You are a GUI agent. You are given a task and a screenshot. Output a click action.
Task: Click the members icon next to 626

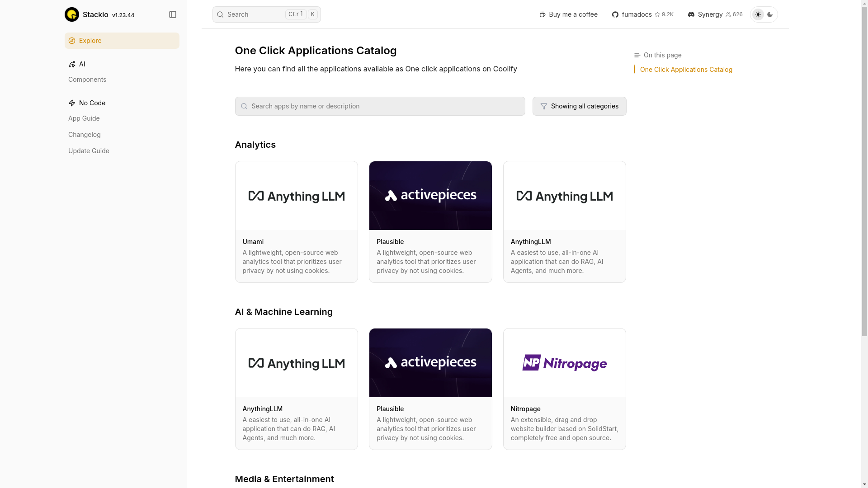pos(728,14)
